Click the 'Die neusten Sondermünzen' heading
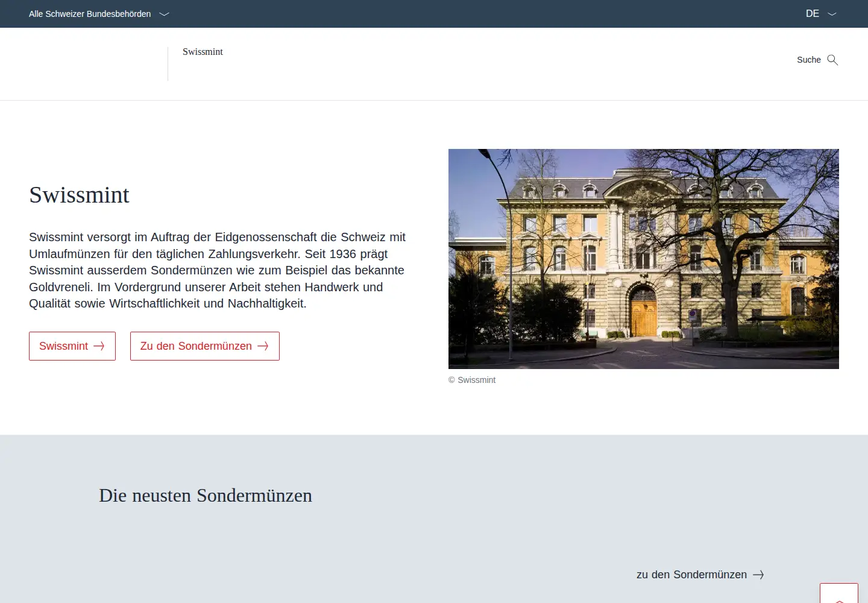 pos(206,496)
